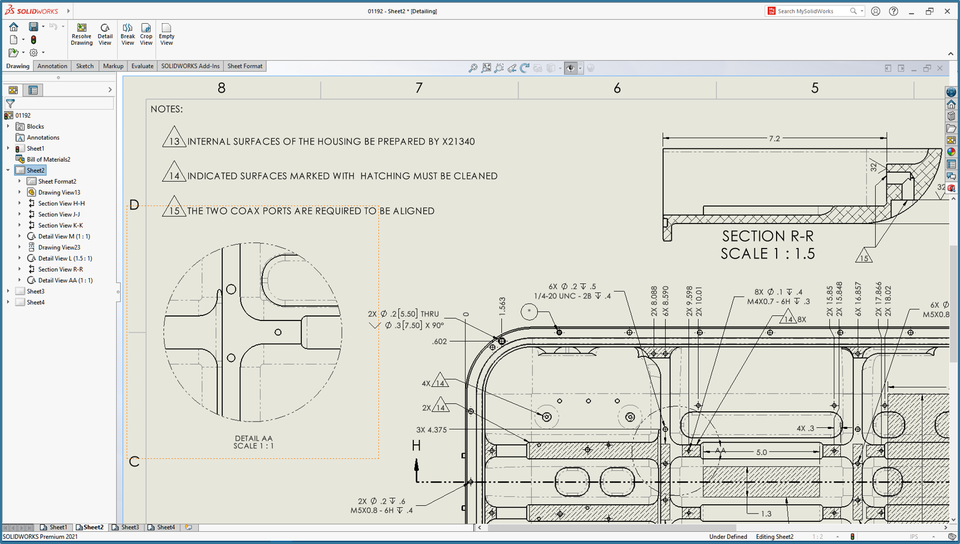The height and width of the screenshot is (544, 960).
Task: Expand the SOLIDWORKS menu arrow beside the logo
Action: (x=68, y=11)
